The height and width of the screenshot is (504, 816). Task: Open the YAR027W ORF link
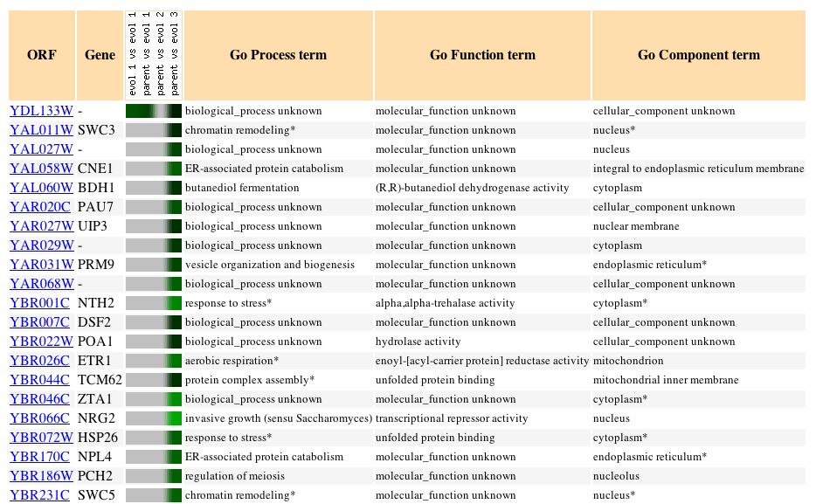[41, 226]
